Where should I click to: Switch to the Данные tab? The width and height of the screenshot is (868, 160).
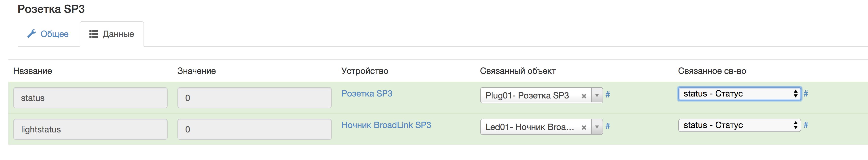[x=118, y=34]
